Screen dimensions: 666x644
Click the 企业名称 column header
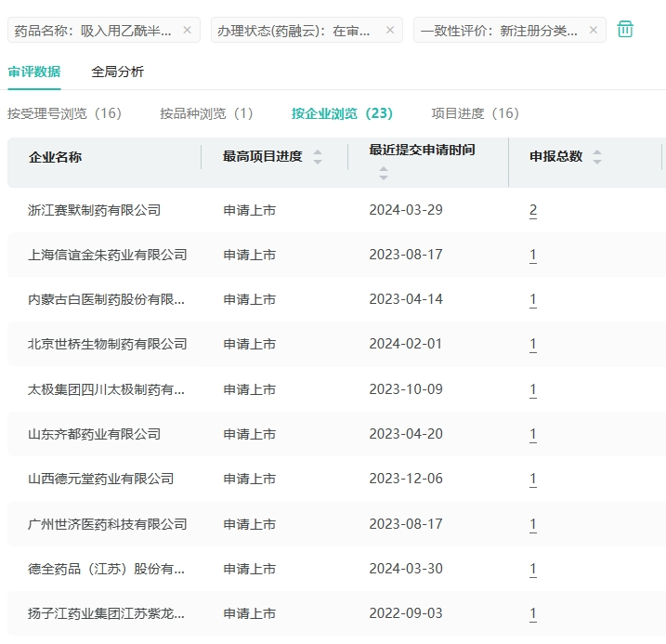tap(56, 157)
